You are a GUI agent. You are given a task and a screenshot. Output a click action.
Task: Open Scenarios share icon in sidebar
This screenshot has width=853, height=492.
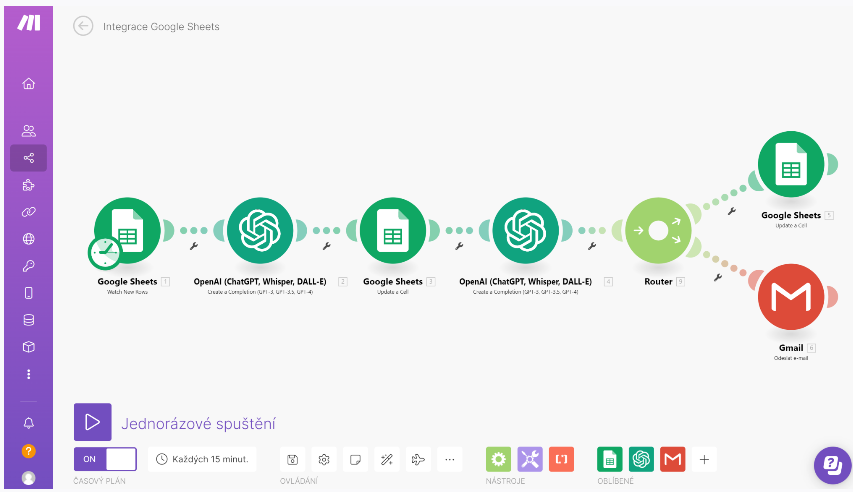(29, 158)
